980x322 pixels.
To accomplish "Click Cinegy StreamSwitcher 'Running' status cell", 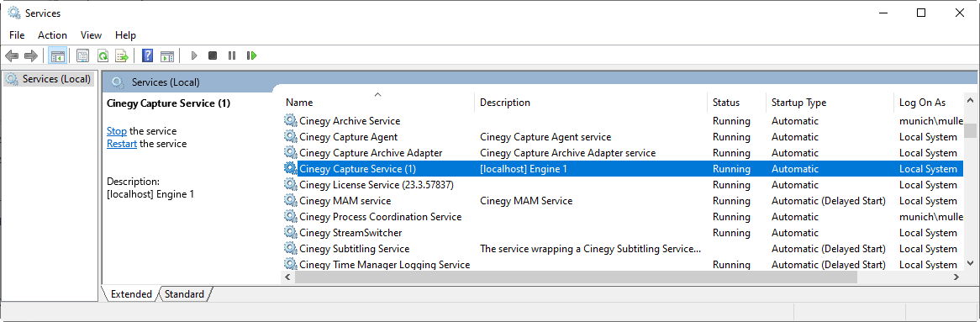I will pos(731,233).
